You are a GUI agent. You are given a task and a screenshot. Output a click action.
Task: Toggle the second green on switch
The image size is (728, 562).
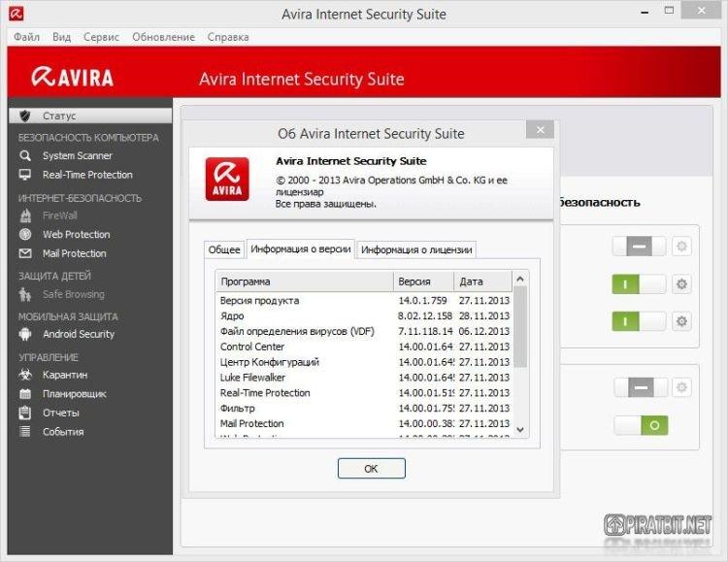[x=639, y=321]
